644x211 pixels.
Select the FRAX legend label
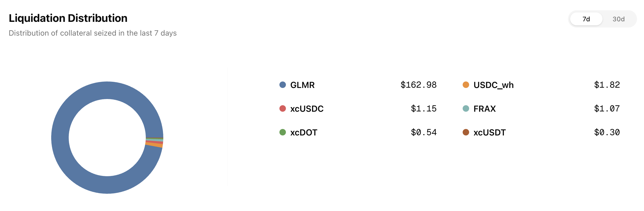click(x=484, y=109)
